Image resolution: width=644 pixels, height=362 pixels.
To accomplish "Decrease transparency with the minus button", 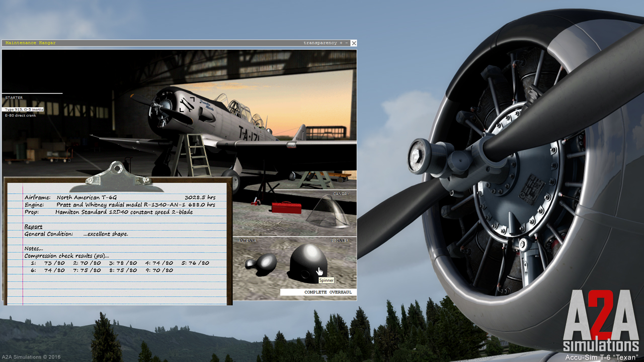I will (x=347, y=43).
